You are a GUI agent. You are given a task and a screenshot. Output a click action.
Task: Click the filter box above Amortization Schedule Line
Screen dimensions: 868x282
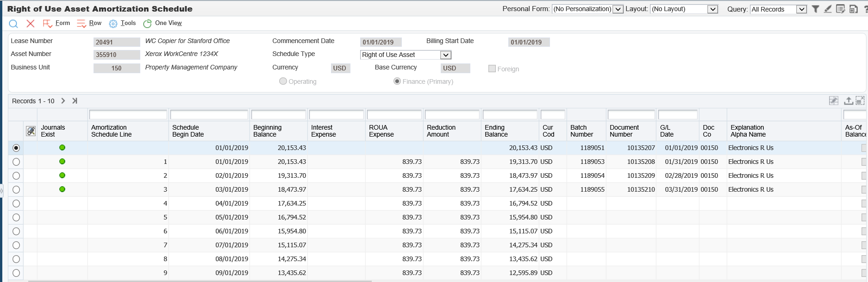pos(128,114)
